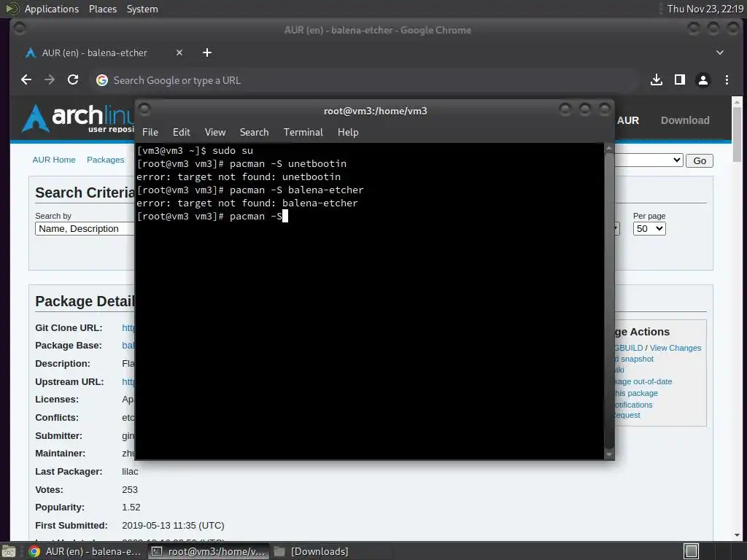This screenshot has height=560, width=747.
Task: Open Chrome three-dot menu
Action: coord(727,80)
